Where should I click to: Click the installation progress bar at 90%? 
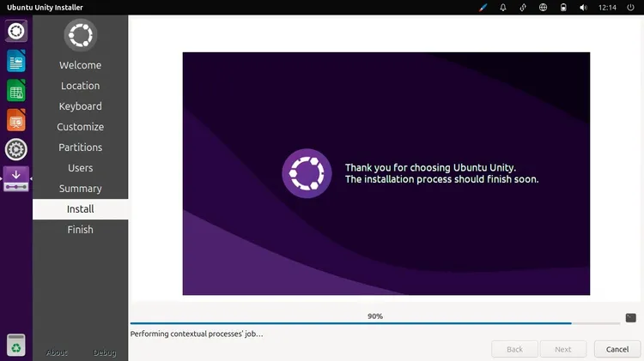pos(375,323)
